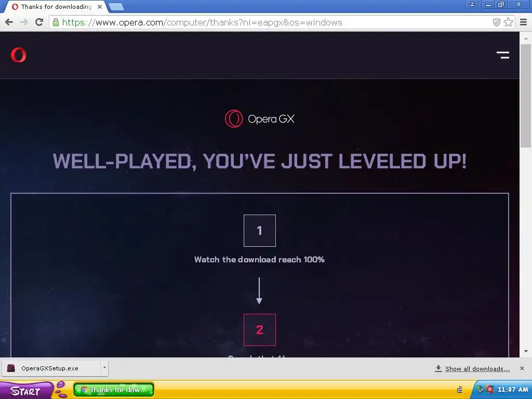Screen dimensions: 532x399
Task: Open the Chrome hamburger menu
Action: click(x=524, y=22)
